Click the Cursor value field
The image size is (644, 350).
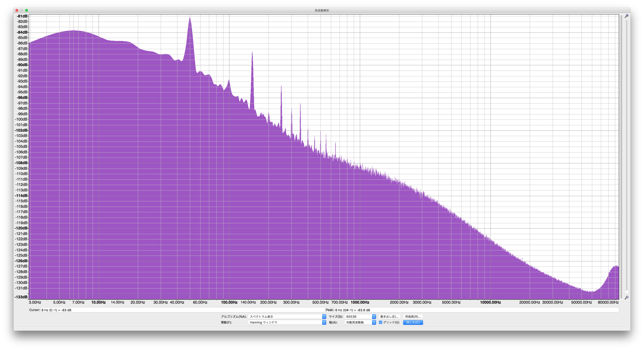[x=182, y=310]
